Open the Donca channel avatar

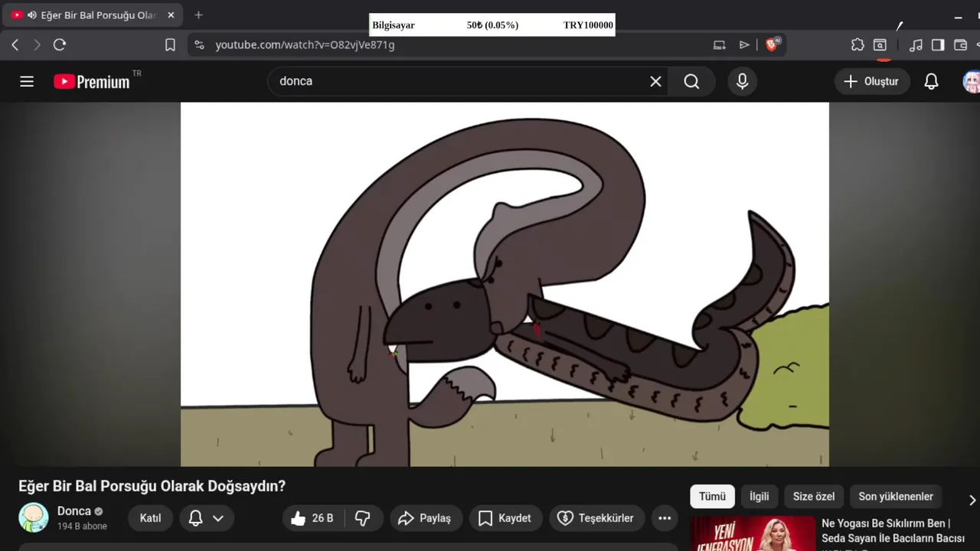tap(34, 518)
